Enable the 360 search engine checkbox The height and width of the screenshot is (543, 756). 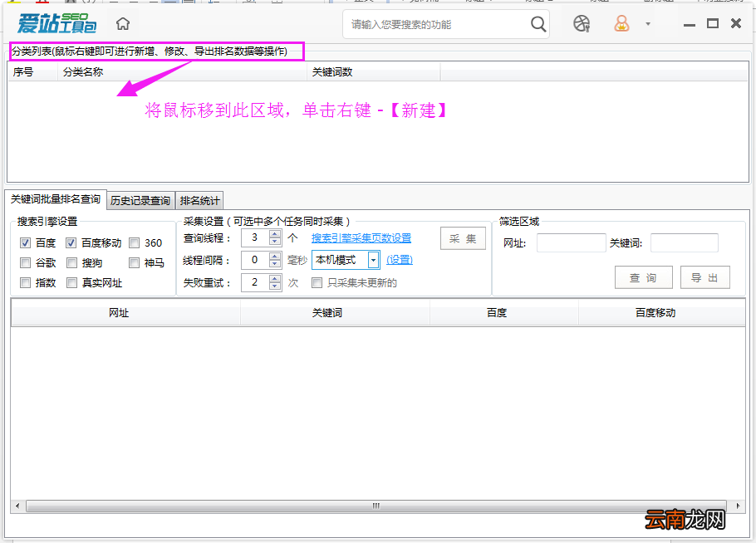coord(134,242)
